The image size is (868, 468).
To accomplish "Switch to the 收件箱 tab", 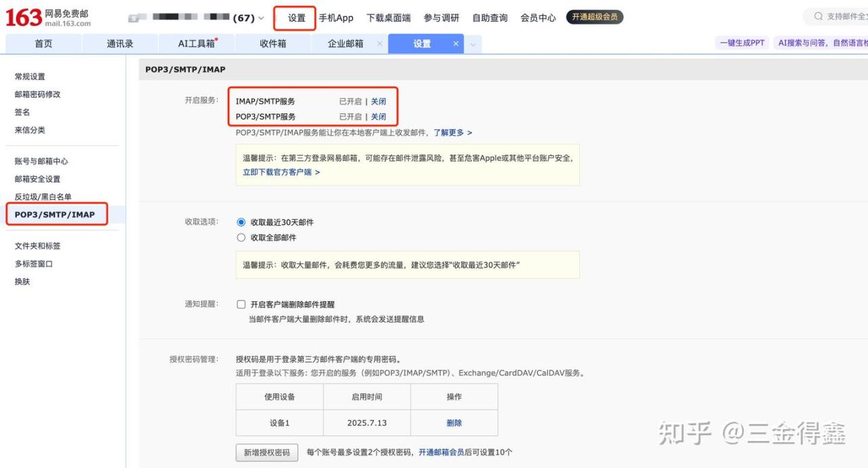I will (273, 43).
